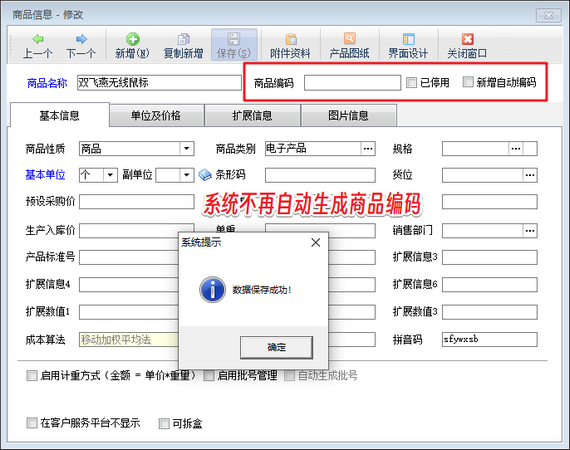The height and width of the screenshot is (450, 570).
Task: Click the green 新增(N) add icon
Action: pyautogui.click(x=133, y=39)
